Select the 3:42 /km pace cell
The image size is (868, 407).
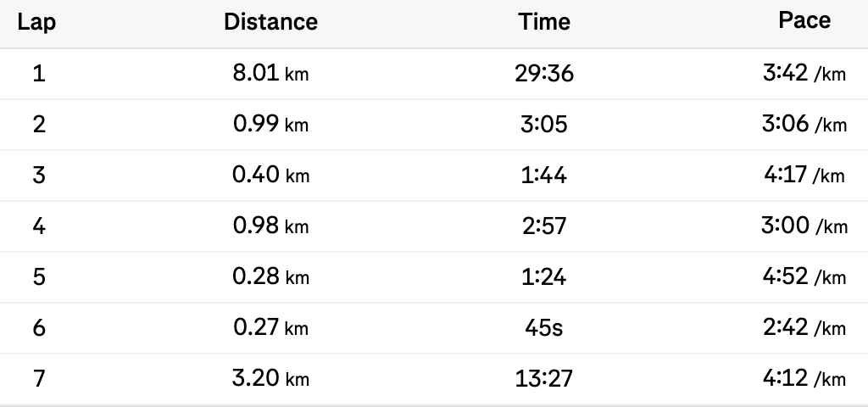click(x=804, y=74)
